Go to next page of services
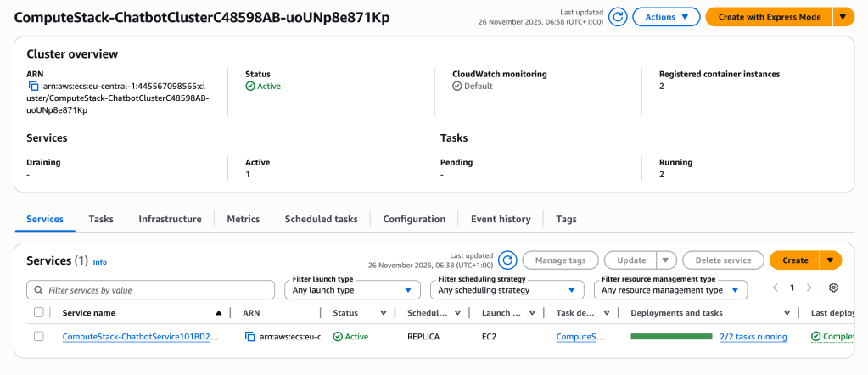Screen dimensions: 868x375 click(809, 288)
